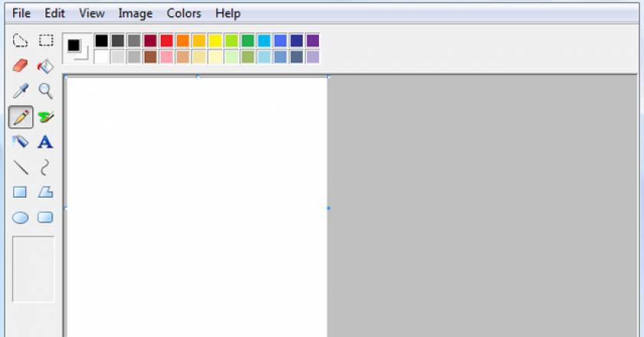The width and height of the screenshot is (644, 337).
Task: Pick the green color swatch
Action: (x=248, y=41)
